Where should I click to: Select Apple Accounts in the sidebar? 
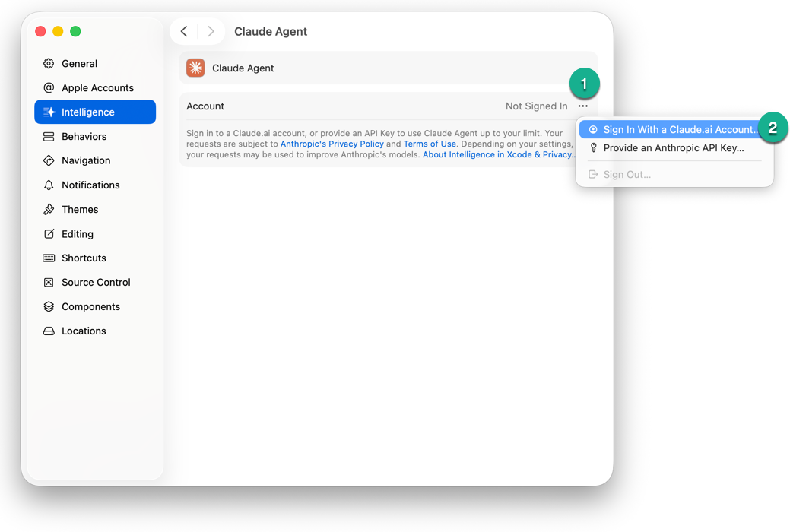tap(97, 88)
